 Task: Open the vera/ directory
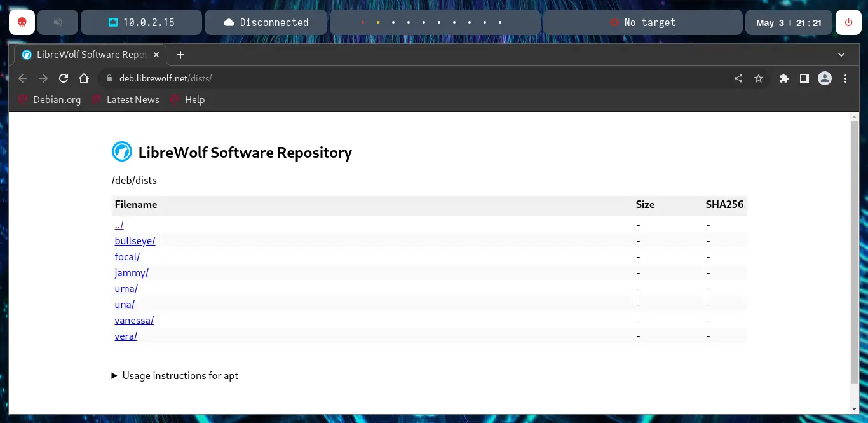[126, 336]
